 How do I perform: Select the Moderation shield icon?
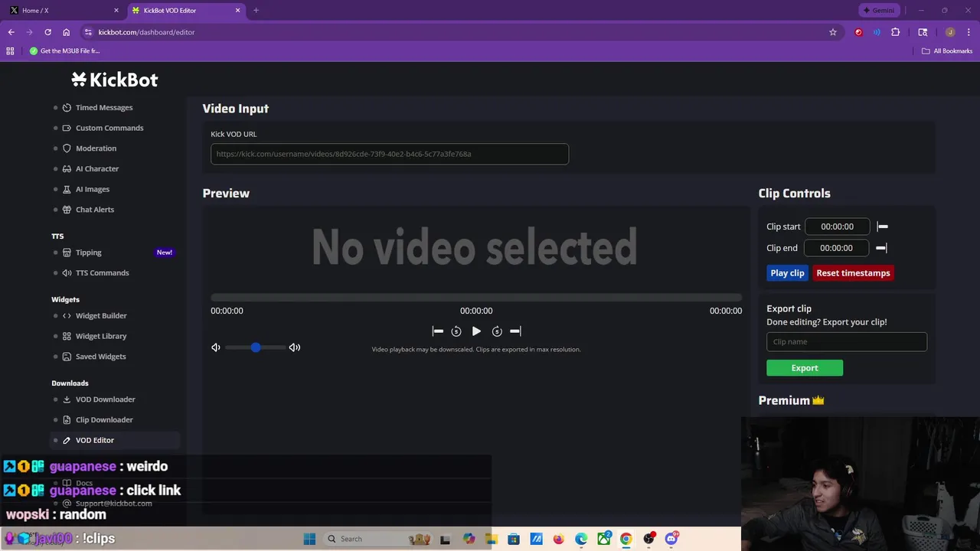click(x=67, y=148)
